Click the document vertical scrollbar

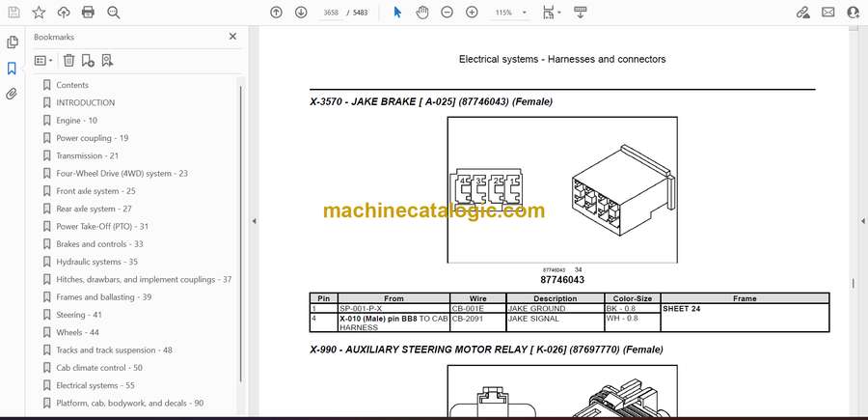point(854,283)
